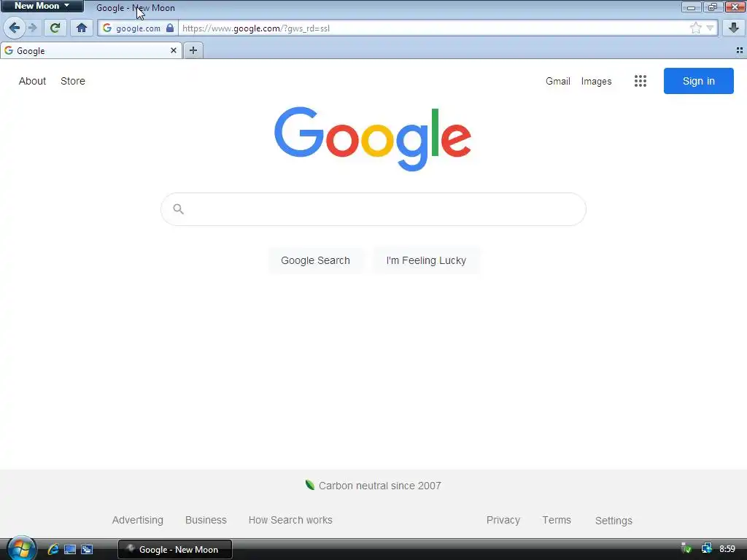Click the padlock security icon
747x560 pixels.
click(x=170, y=28)
